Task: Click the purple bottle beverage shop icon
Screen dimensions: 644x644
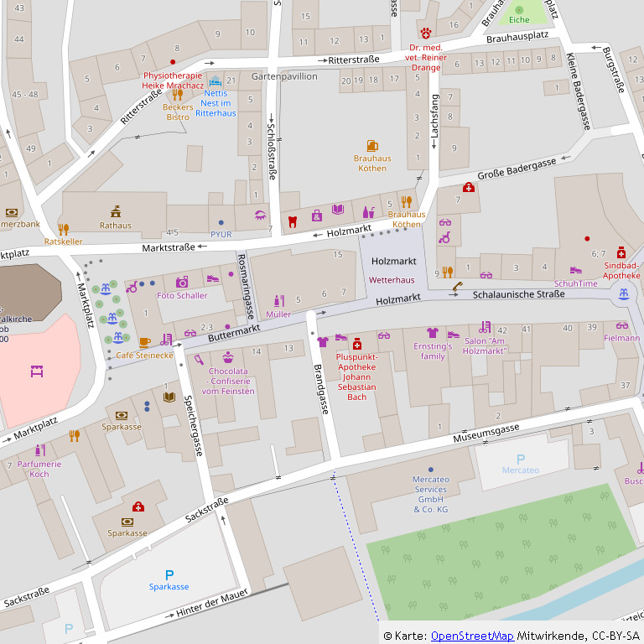Action: 368,212
